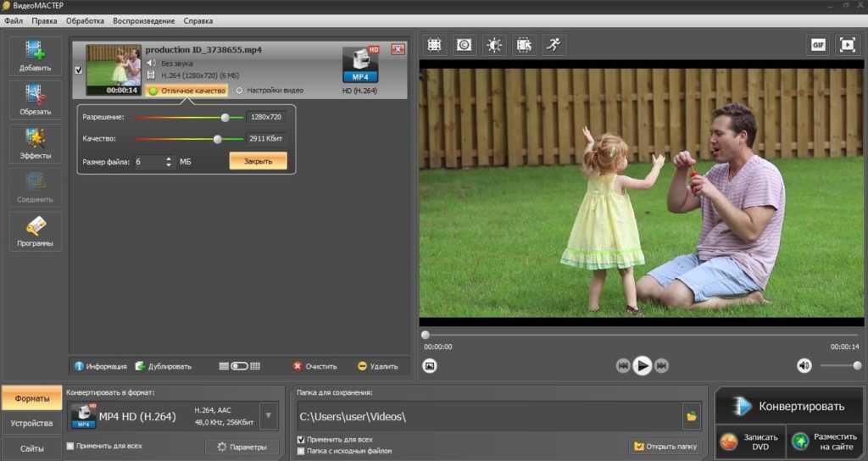The width and height of the screenshot is (868, 461).
Task: Open the brightness adjustment icon above preview
Action: point(493,45)
